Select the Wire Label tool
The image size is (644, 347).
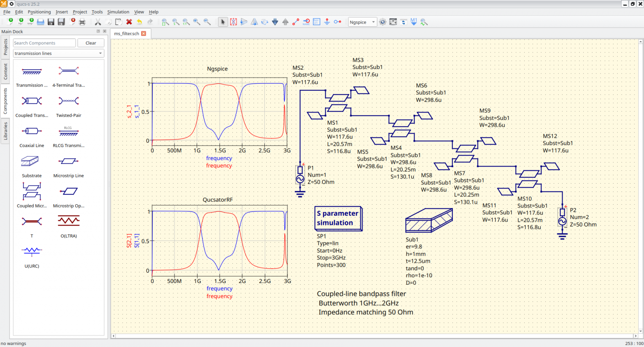tap(306, 22)
